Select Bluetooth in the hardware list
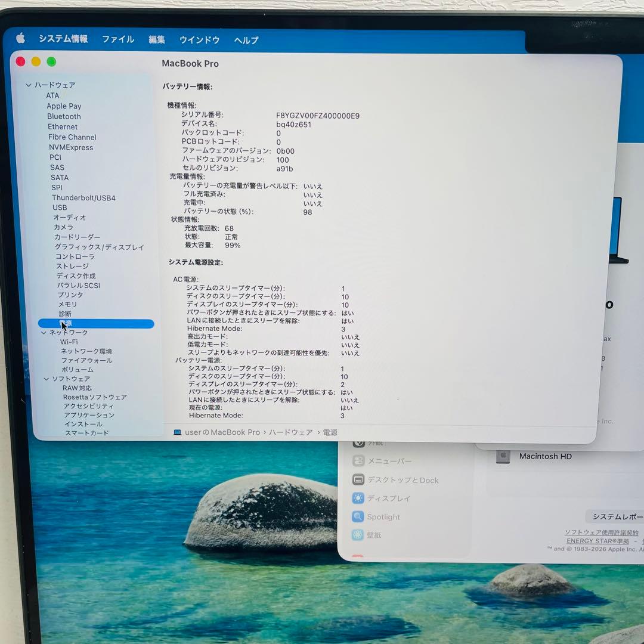 pyautogui.click(x=64, y=116)
